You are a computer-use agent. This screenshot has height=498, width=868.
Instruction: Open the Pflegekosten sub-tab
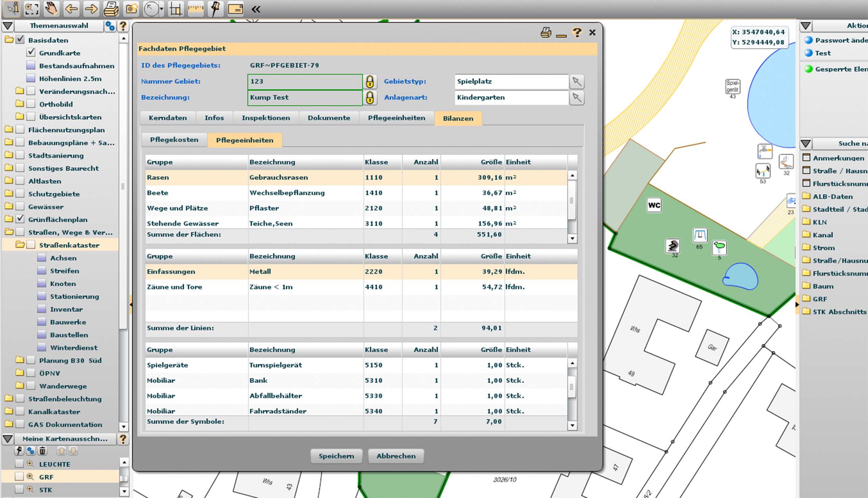coord(174,140)
